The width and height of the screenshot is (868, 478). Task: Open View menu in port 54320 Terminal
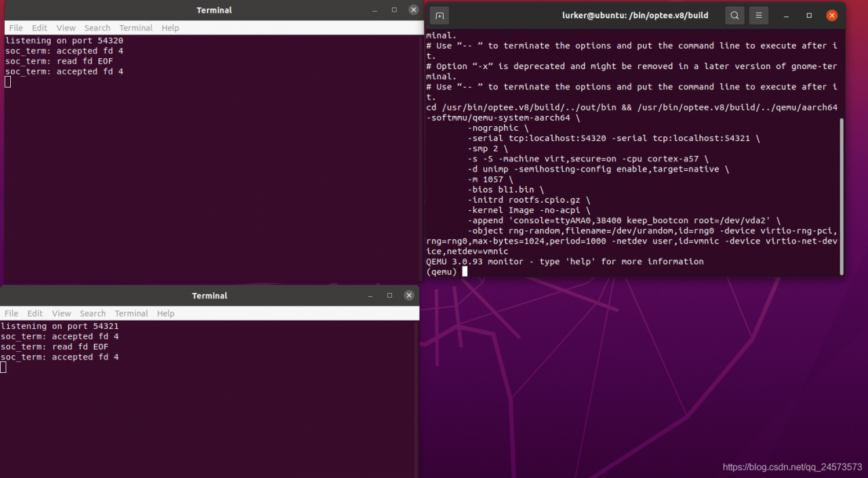coord(66,28)
